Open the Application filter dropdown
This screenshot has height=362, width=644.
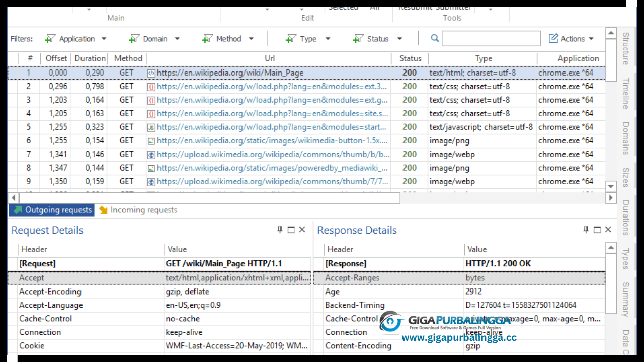coord(75,39)
